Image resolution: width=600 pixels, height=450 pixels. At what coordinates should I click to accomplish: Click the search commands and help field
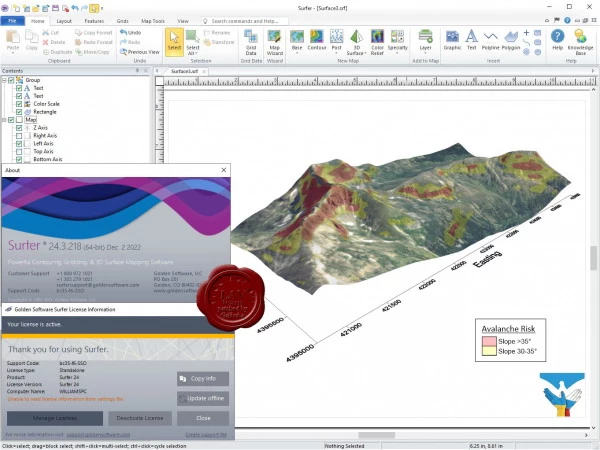coord(245,21)
